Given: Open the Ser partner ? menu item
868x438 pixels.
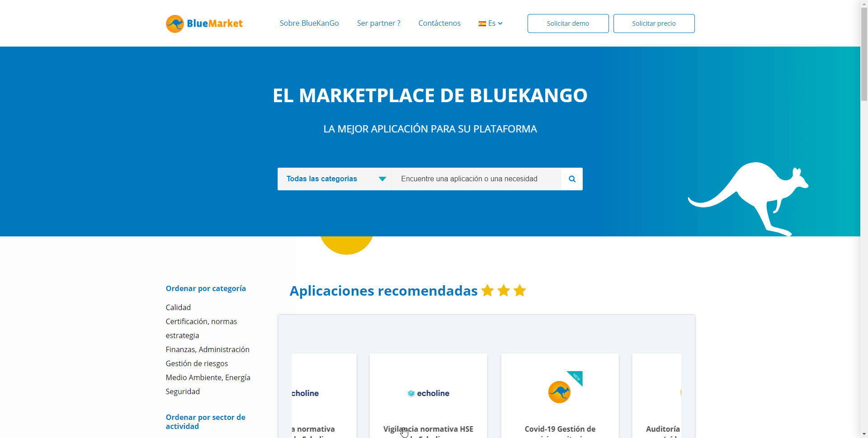Looking at the screenshot, I should click(378, 24).
